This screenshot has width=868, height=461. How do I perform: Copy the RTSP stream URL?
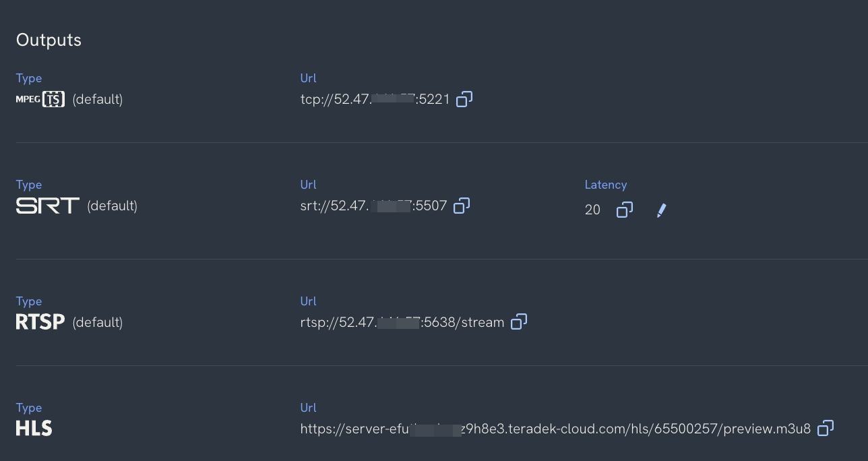click(518, 322)
